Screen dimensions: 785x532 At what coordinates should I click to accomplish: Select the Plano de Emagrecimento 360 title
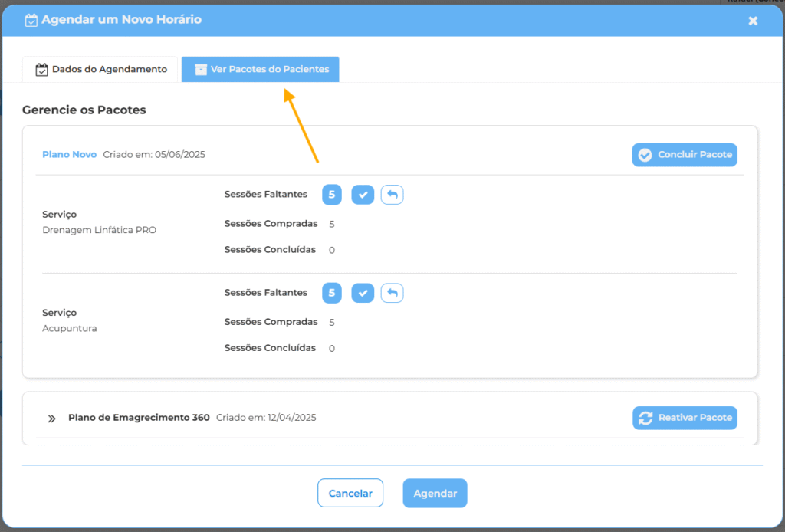coord(139,418)
